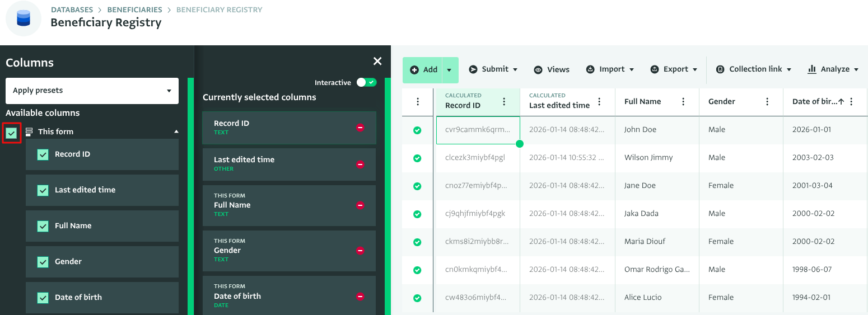This screenshot has width=868, height=315.
Task: Click John Doe row green status icon
Action: 417,130
